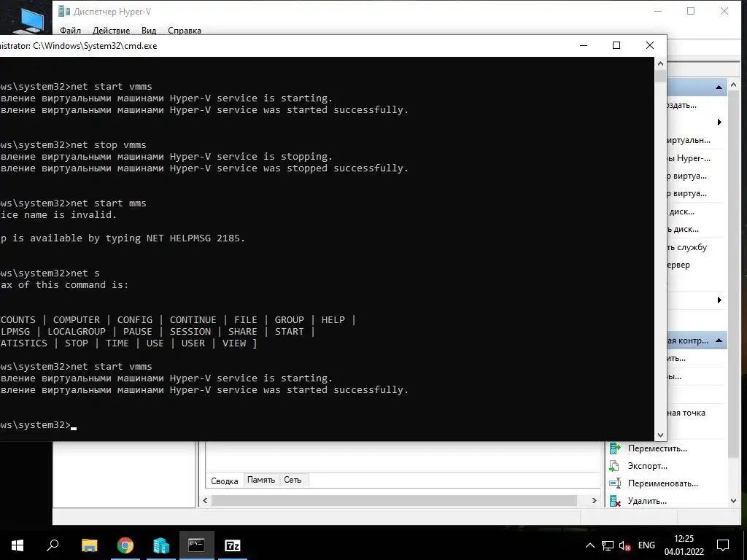Click the Hyper-V Manager title bar icon
This screenshot has width=747, height=560.
[x=64, y=12]
